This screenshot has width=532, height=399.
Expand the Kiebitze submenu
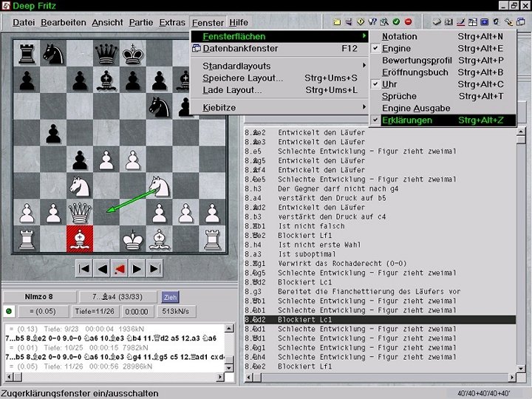[x=279, y=108]
